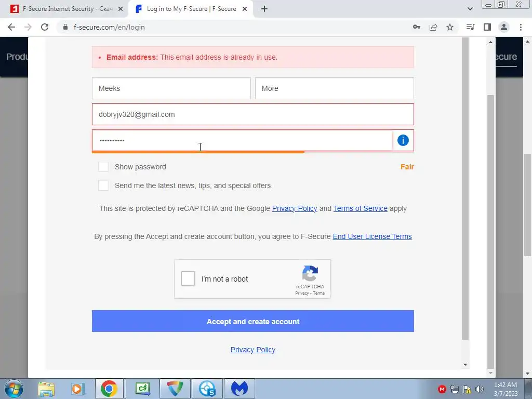The width and height of the screenshot is (532, 399).
Task: Open the Windows Start menu
Action: point(14,389)
